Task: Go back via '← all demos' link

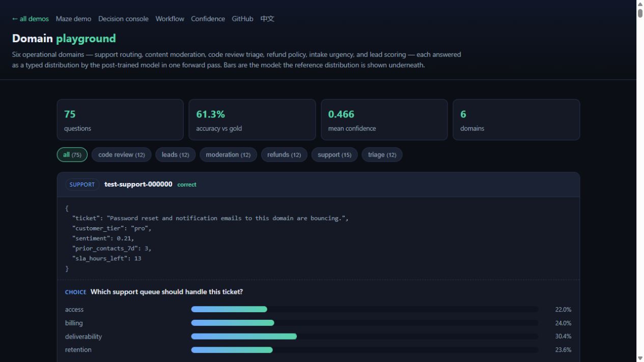Action: pyautogui.click(x=31, y=19)
